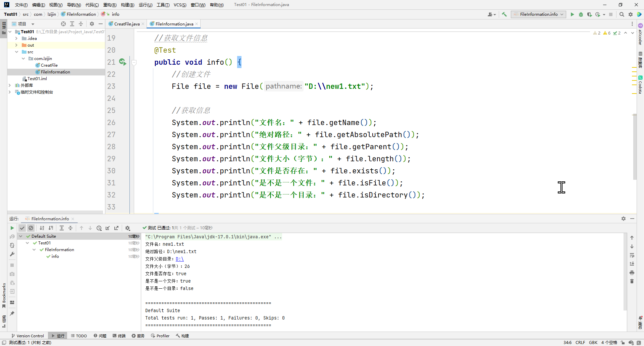Viewport: 644px width, 346px height.
Task: Open the Run panel wrench settings icon
Action: coord(12,254)
